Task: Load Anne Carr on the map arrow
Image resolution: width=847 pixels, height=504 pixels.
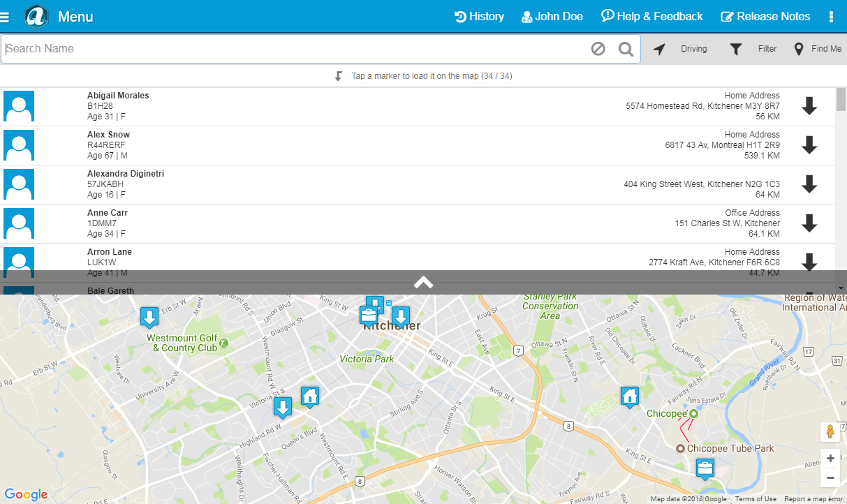Action: (x=809, y=223)
